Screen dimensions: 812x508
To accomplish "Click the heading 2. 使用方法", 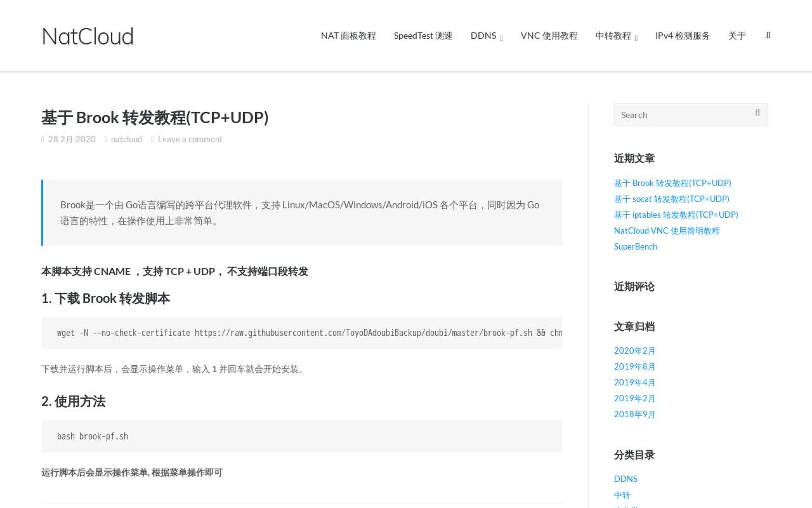I will (x=73, y=401).
